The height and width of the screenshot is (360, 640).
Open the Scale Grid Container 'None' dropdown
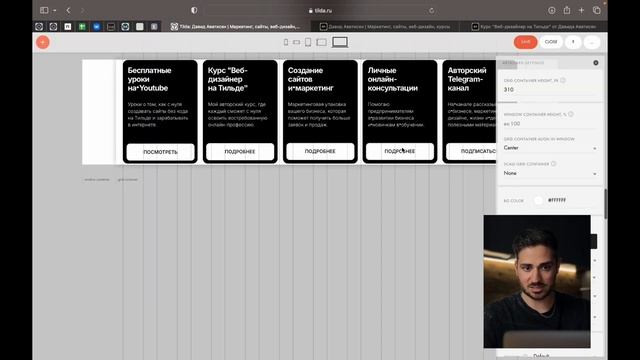[550, 173]
